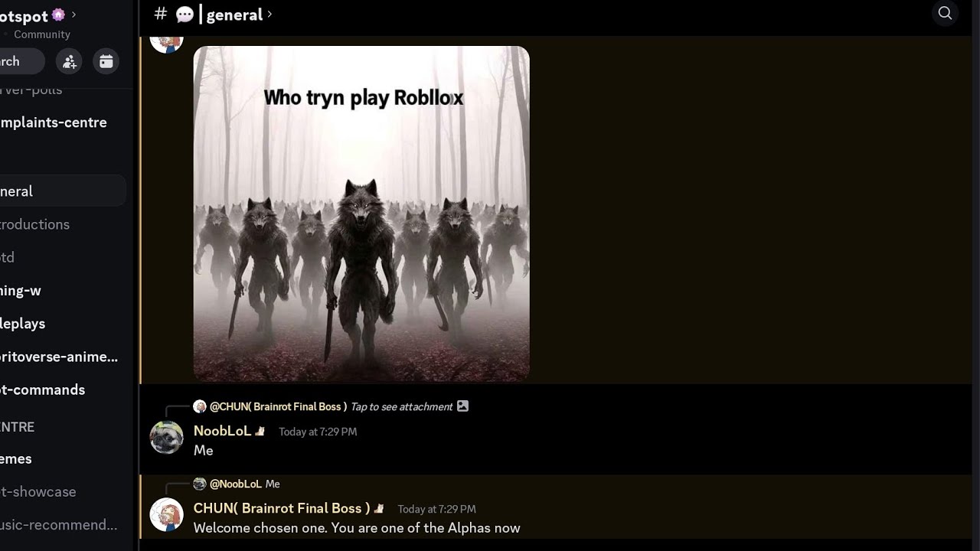Click the server boost badge icon
Screen dimensions: 980x551
click(58, 15)
